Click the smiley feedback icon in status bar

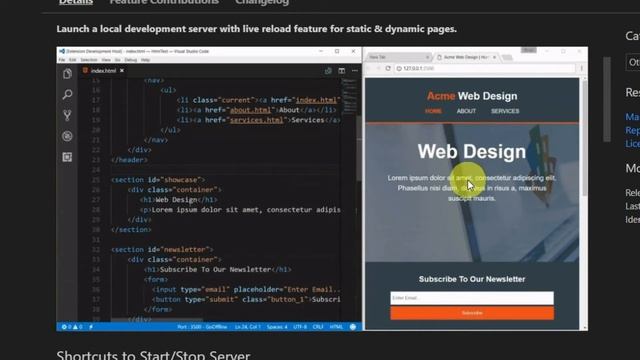[353, 327]
